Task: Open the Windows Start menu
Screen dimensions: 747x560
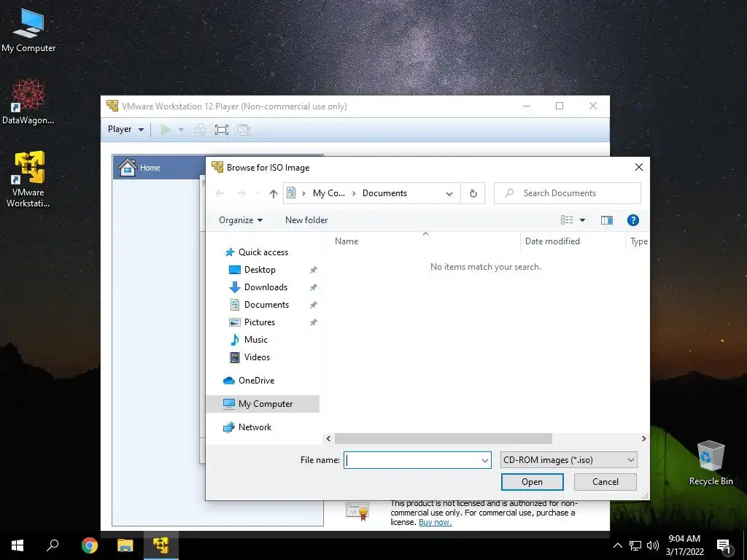Action: click(18, 545)
